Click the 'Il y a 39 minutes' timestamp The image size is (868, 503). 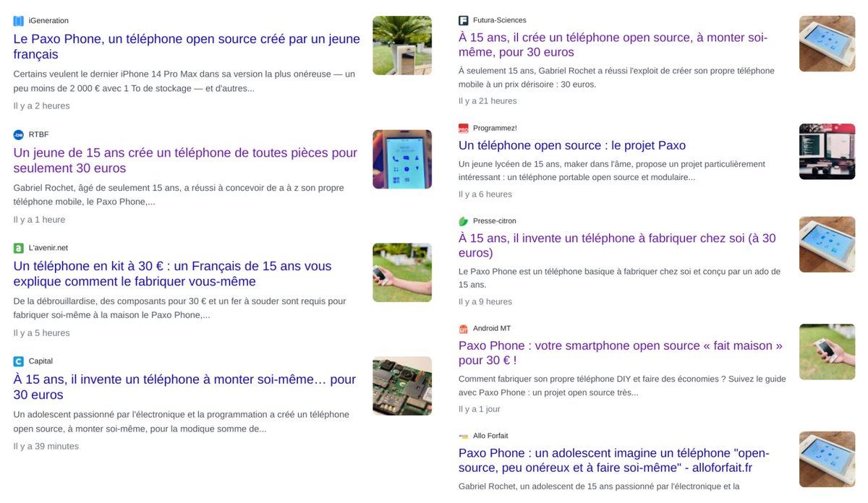46,447
